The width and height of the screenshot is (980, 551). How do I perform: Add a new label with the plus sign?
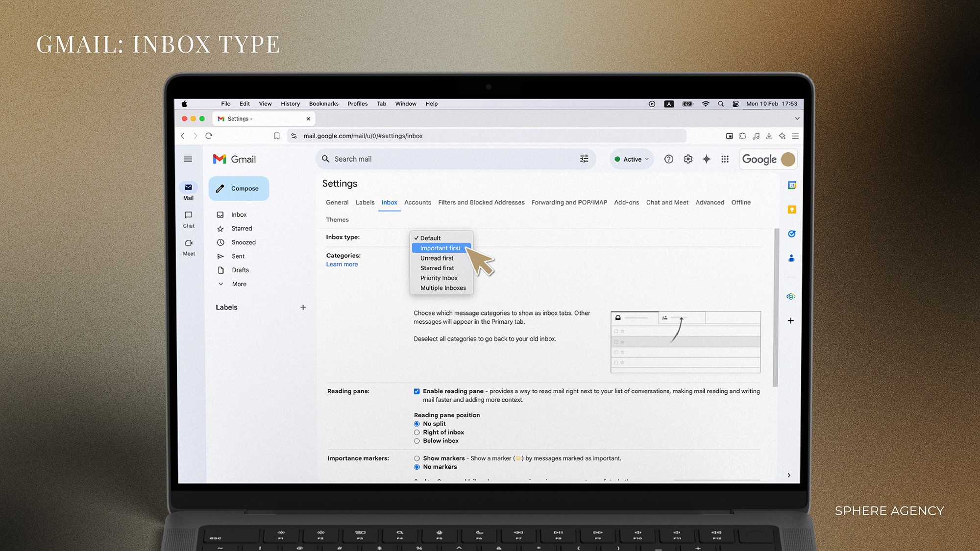tap(303, 307)
